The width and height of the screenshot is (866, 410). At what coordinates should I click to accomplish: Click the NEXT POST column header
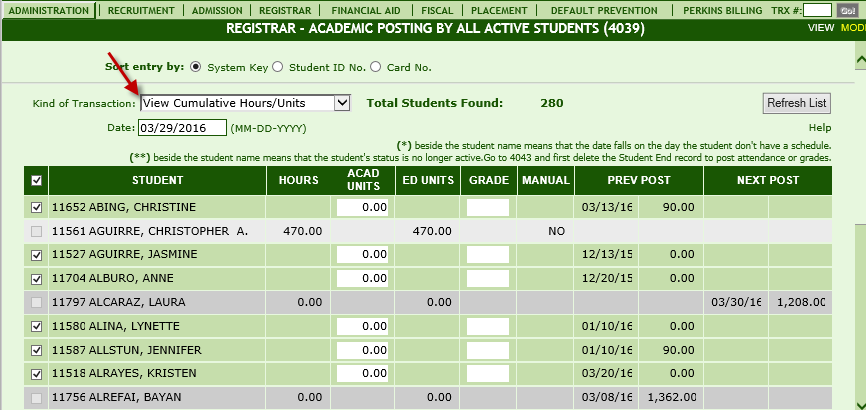pos(768,180)
